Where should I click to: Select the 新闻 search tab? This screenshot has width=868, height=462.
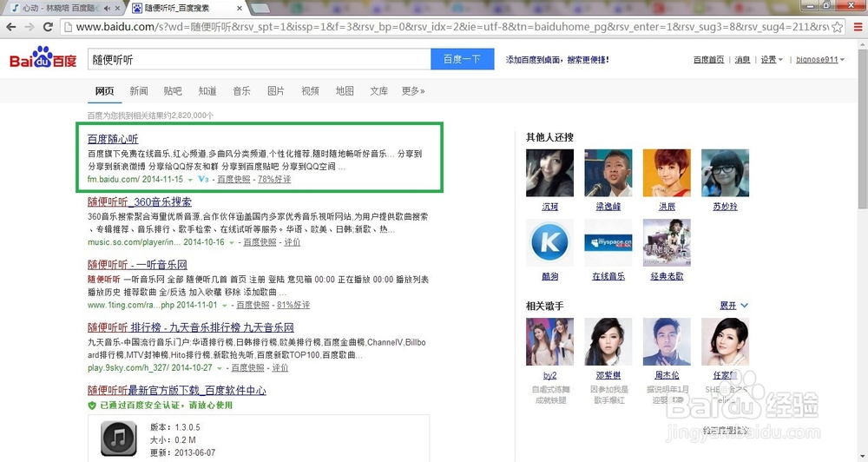tap(138, 91)
